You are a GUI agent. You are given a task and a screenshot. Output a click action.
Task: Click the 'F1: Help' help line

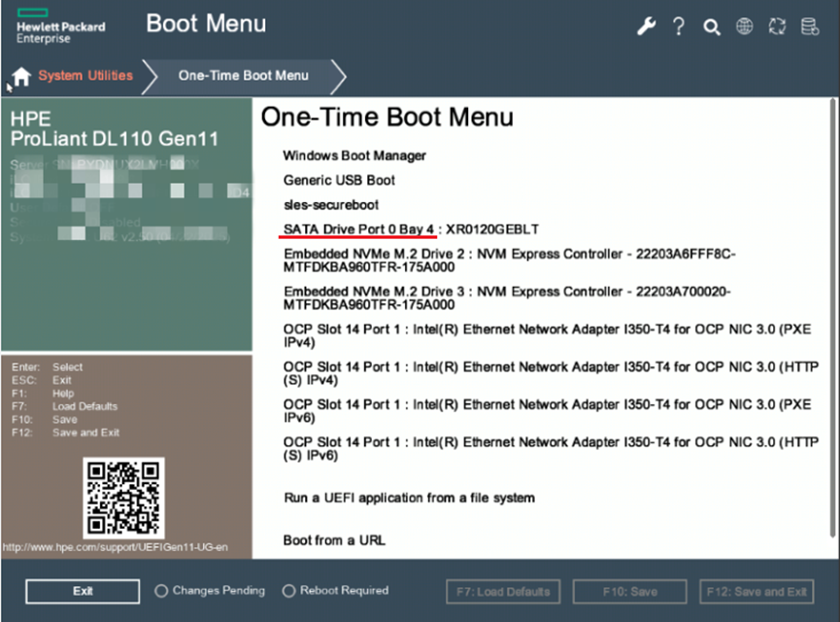tap(43, 394)
